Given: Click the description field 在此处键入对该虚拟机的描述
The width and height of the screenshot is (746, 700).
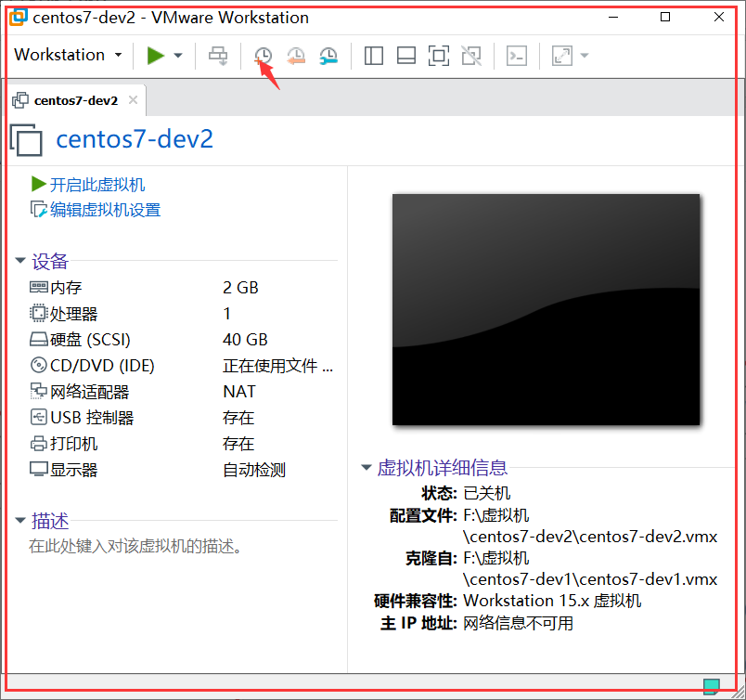Looking at the screenshot, I should (135, 546).
